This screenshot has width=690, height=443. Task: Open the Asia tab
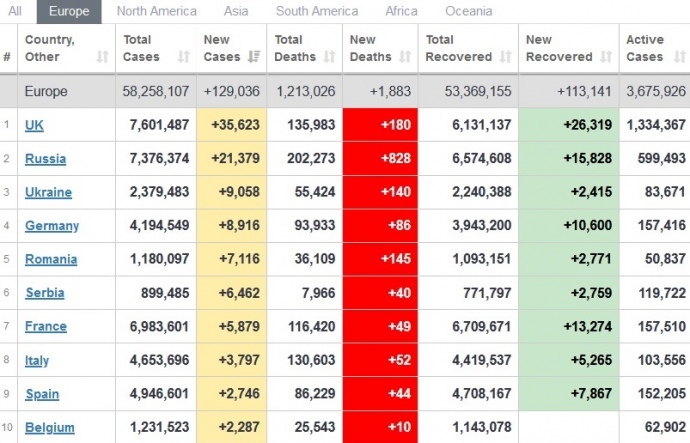pyautogui.click(x=236, y=12)
